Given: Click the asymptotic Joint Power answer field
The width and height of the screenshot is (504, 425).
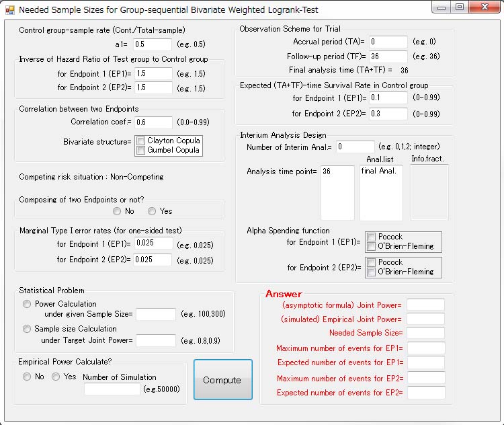Looking at the screenshot, I should [x=426, y=305].
